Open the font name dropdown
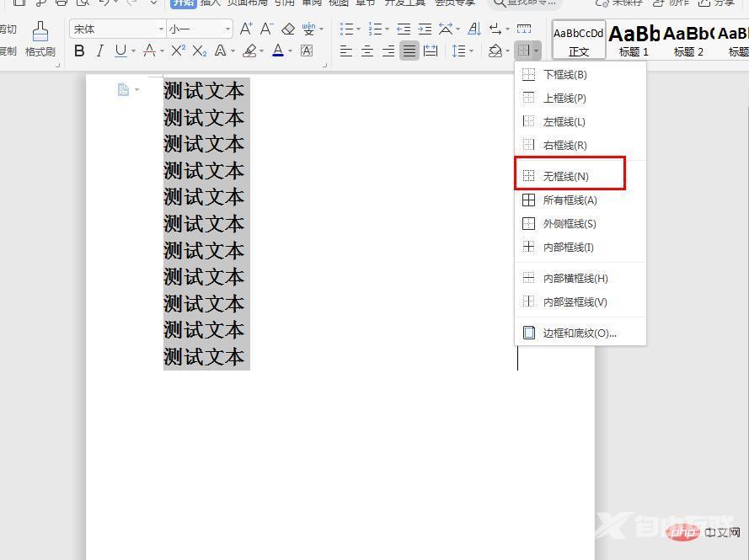The width and height of the screenshot is (749, 560). [x=160, y=29]
